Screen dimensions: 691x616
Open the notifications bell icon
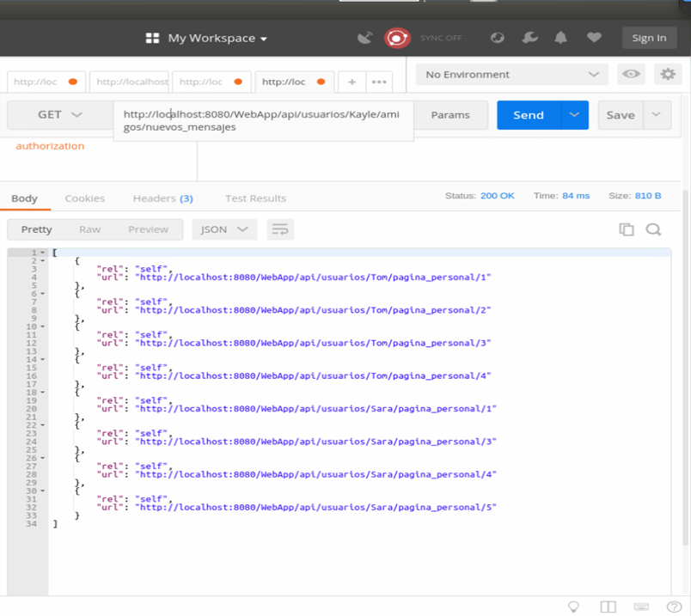tap(560, 38)
